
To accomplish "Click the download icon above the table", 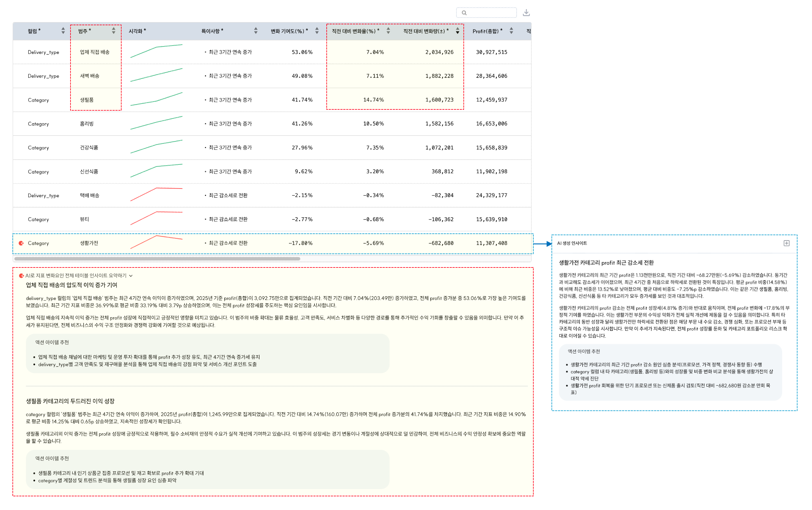I will pyautogui.click(x=526, y=13).
